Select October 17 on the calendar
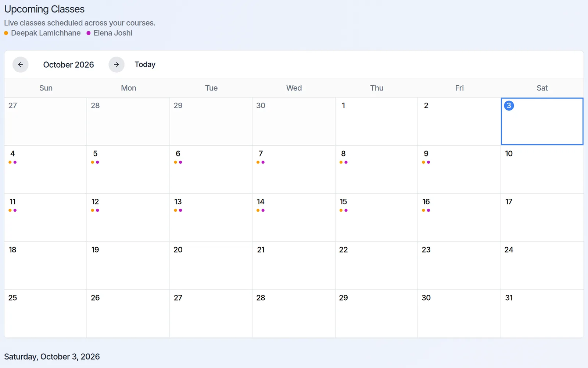Viewport: 588px width, 368px height. pos(542,218)
